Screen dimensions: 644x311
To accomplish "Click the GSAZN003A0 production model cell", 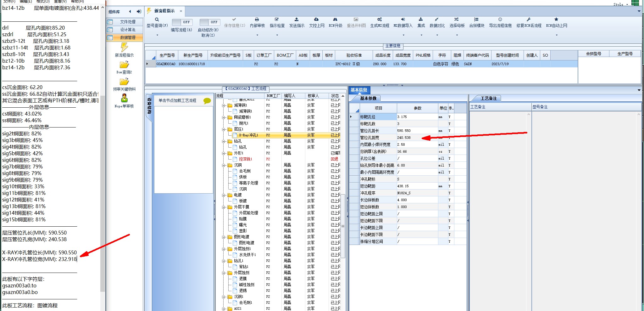I will tap(166, 64).
